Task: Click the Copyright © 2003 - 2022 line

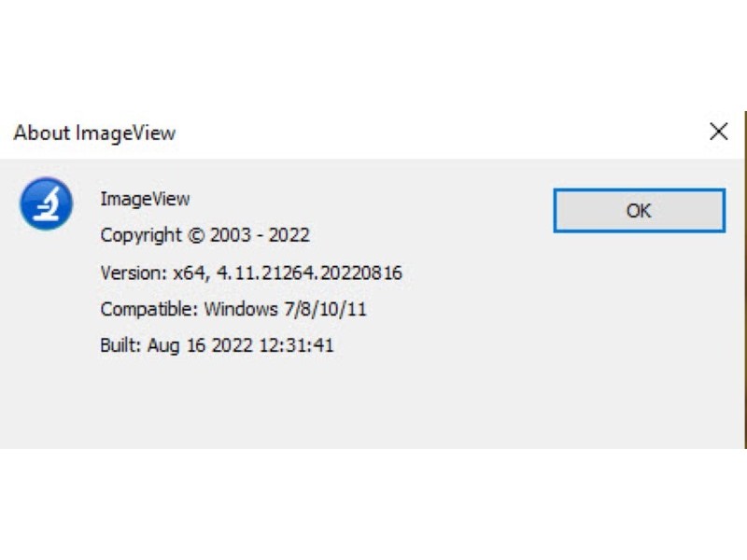Action: tap(204, 235)
